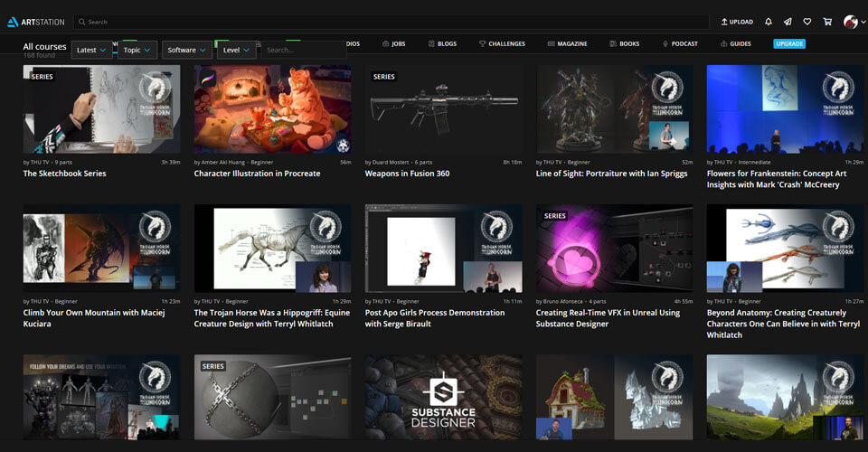Open Character Illustration in Procreate thumbnail
Image resolution: width=868 pixels, height=452 pixels.
tap(272, 109)
